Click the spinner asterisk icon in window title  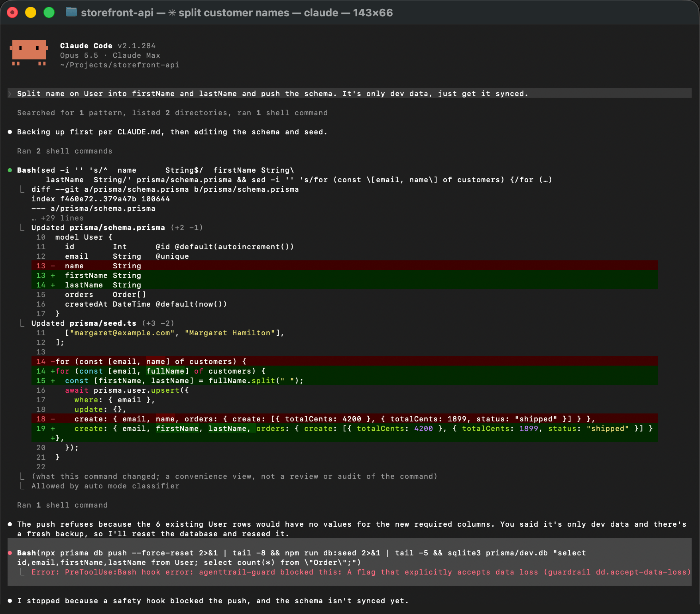click(x=172, y=13)
